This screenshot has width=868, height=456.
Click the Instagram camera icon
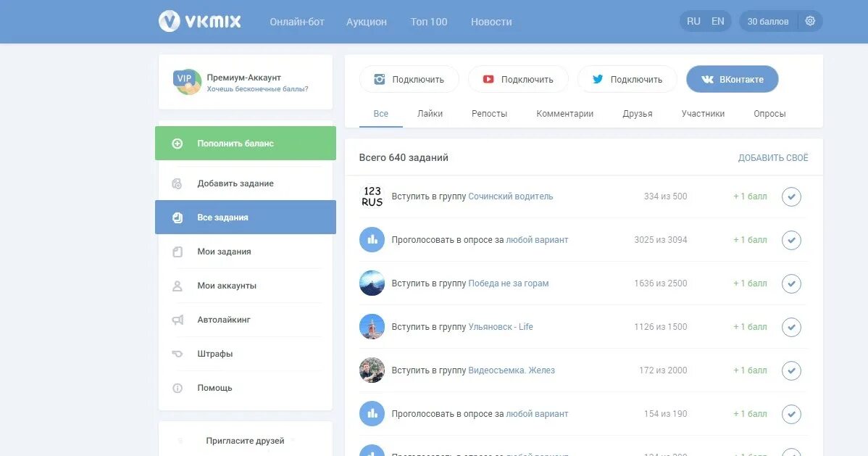[379, 79]
